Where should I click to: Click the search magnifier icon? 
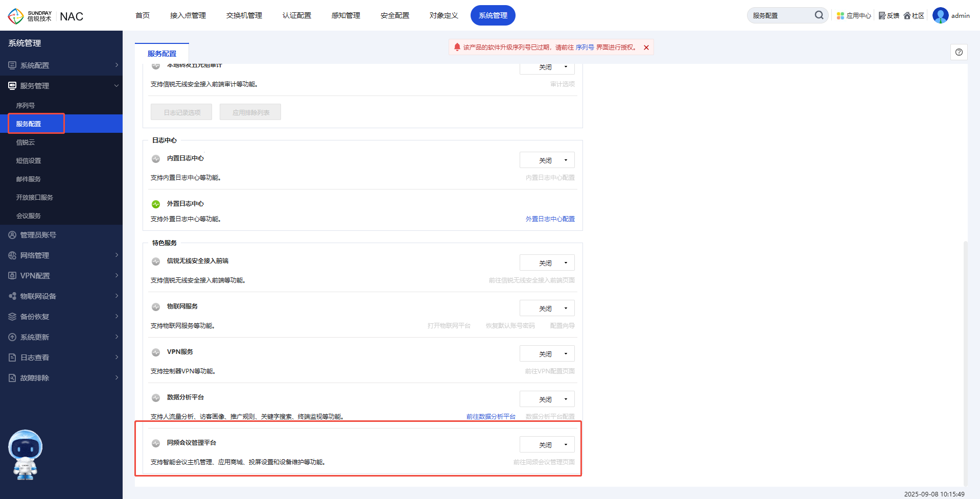(819, 15)
